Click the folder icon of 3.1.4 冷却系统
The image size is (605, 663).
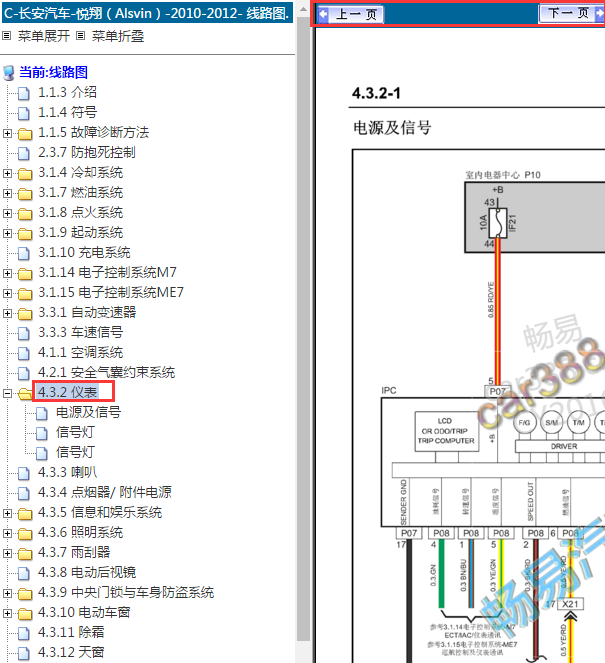click(25, 174)
